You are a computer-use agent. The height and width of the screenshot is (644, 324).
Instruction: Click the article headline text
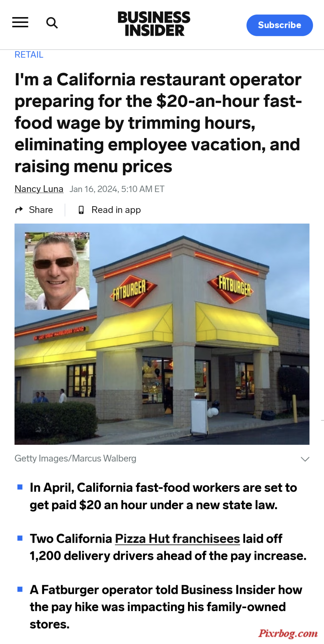pos(158,123)
